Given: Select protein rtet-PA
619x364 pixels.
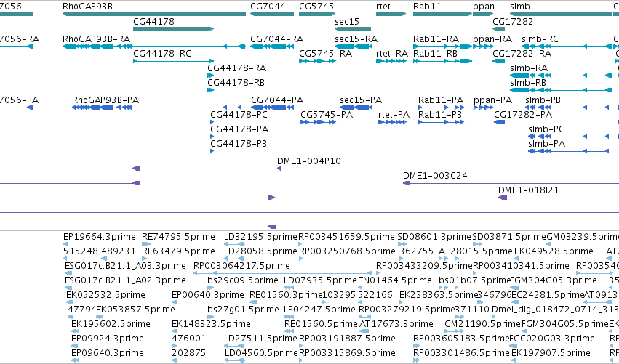Looking at the screenshot, I should (x=394, y=115).
